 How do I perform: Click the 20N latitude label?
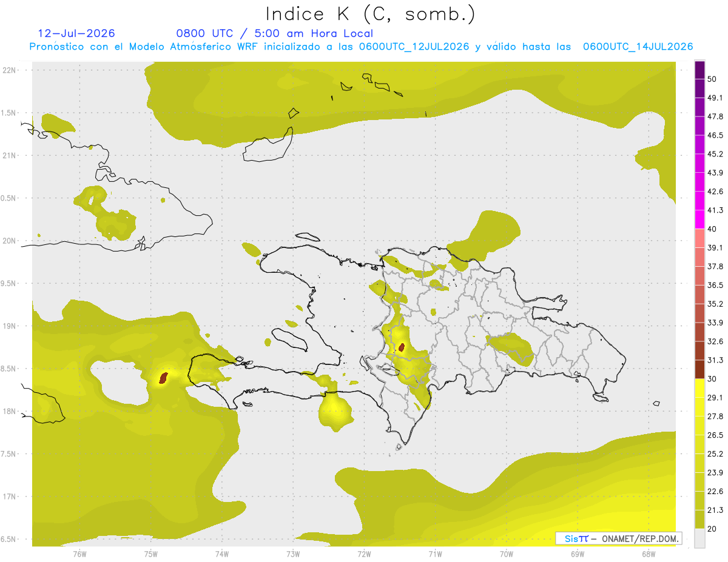10,241
